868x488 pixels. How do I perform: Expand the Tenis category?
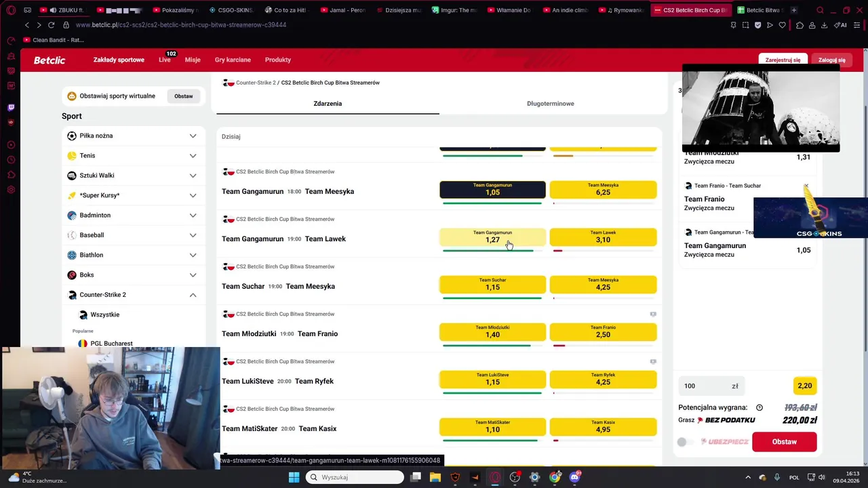(193, 155)
